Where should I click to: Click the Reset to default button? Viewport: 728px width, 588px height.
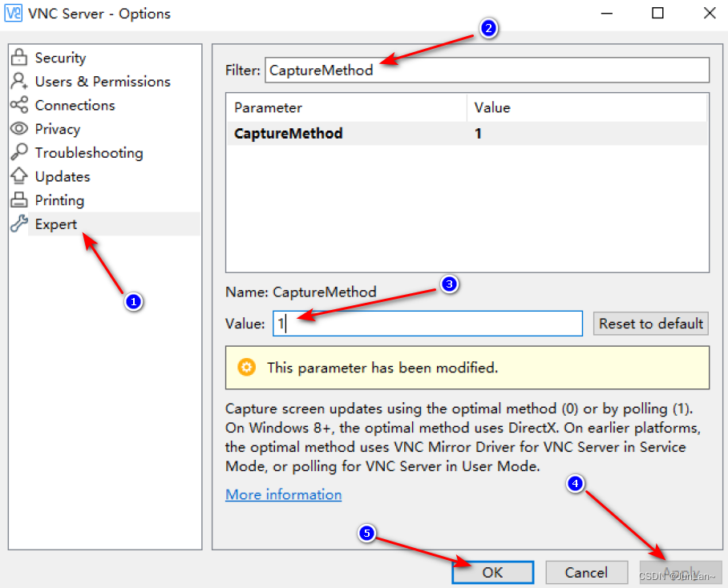click(x=650, y=323)
